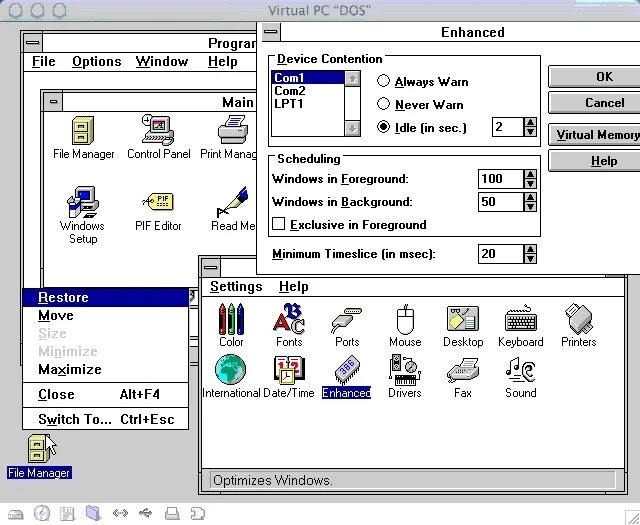This screenshot has width=640, height=525.
Task: Open the Printers icon
Action: [x=579, y=325]
